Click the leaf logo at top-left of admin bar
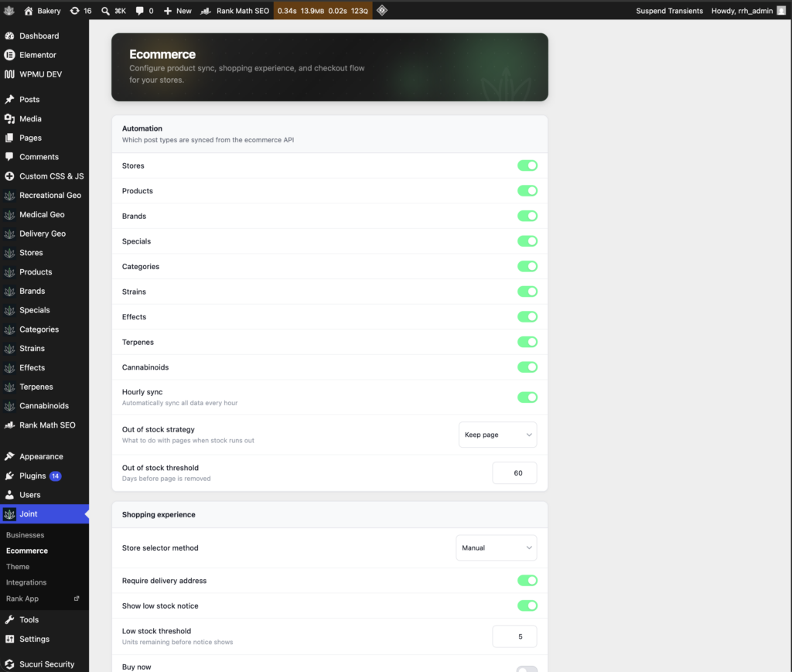The width and height of the screenshot is (792, 672). click(x=9, y=11)
